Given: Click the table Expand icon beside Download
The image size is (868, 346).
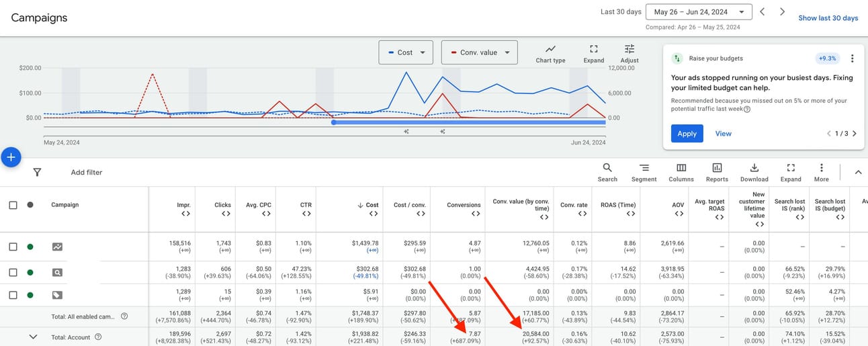Looking at the screenshot, I should point(791,173).
